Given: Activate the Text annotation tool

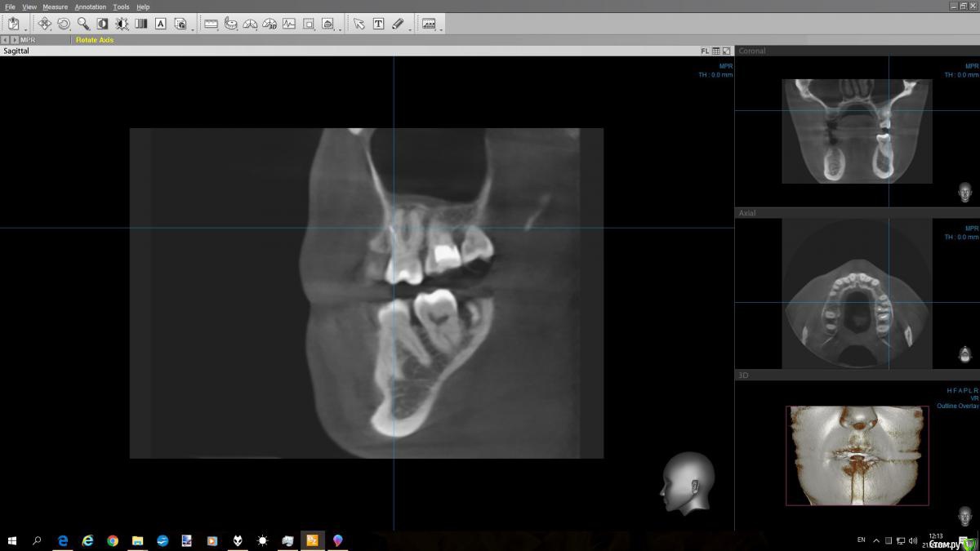Looking at the screenshot, I should 378,24.
